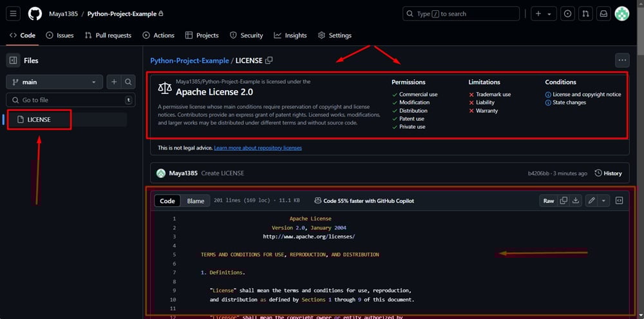This screenshot has width=644, height=319.
Task: Click the scales license icon
Action: 164,88
